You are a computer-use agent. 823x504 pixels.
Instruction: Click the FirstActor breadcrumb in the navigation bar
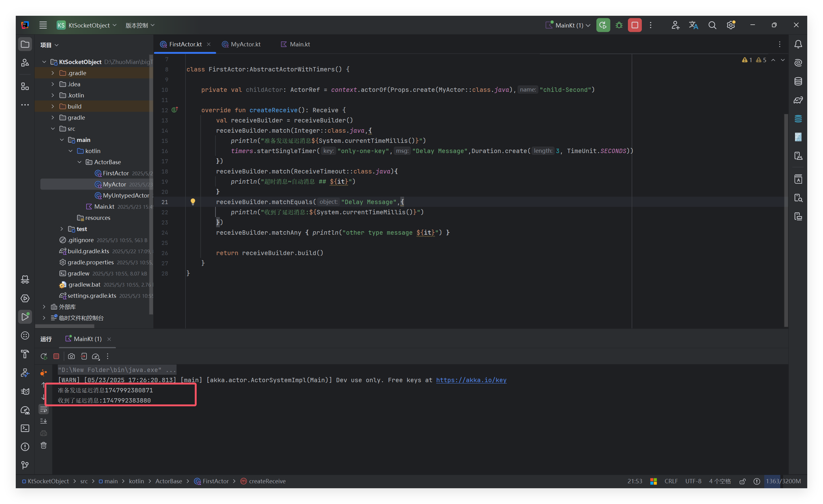point(212,481)
